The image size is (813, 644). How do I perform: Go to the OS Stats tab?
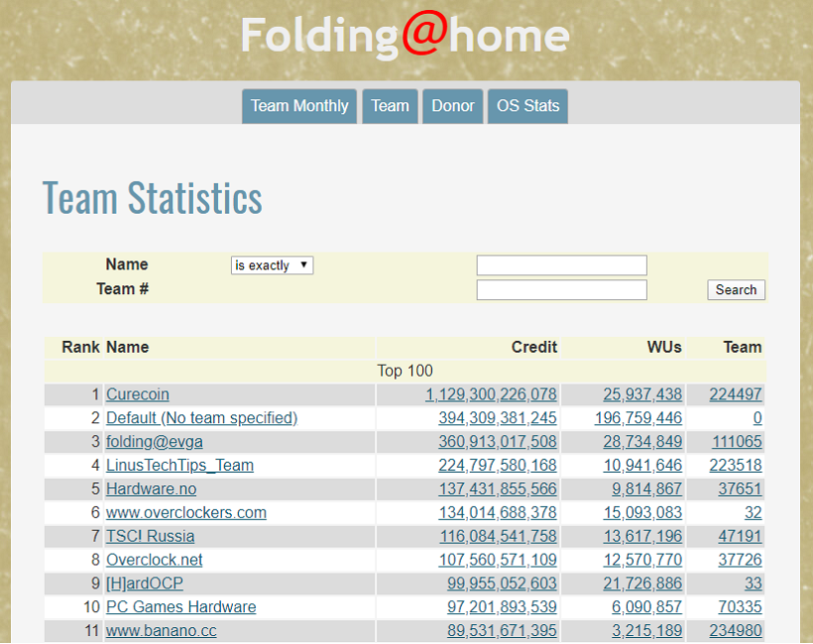point(527,106)
